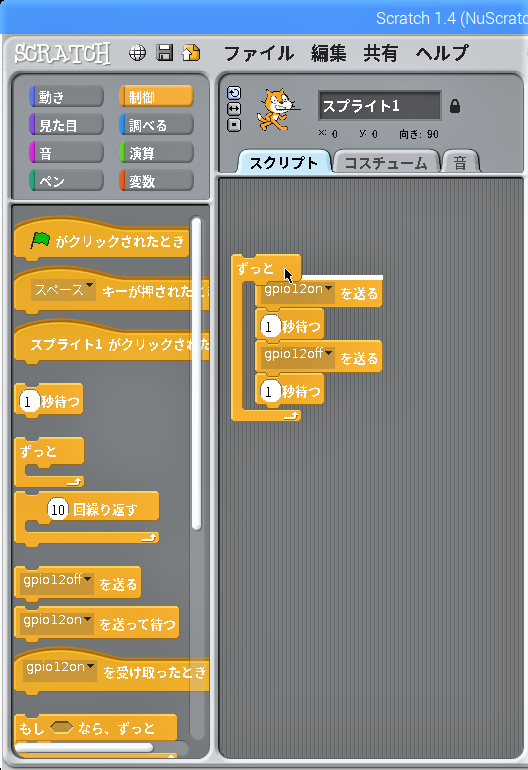This screenshot has width=528, height=770.
Task: Select the 動き block category
Action: pyautogui.click(x=66, y=97)
